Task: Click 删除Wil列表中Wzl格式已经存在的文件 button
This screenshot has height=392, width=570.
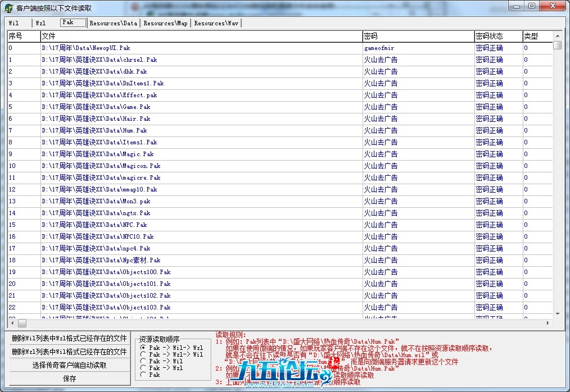Action: [69, 338]
